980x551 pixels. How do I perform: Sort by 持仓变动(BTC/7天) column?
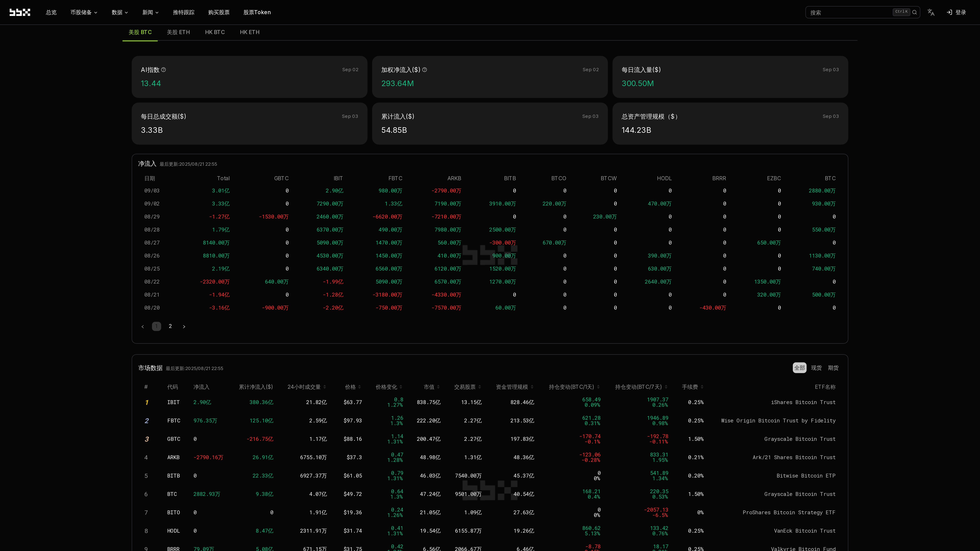[666, 387]
